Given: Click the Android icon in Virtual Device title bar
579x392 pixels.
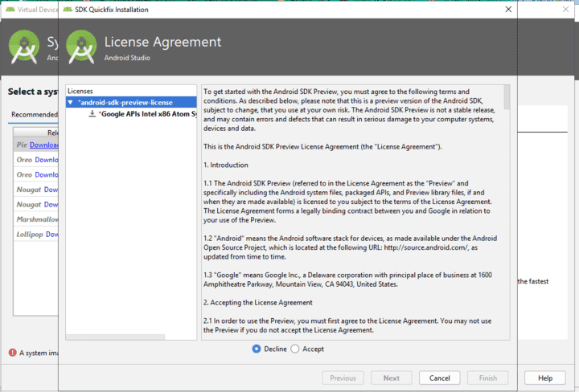Looking at the screenshot, I should click(10, 9).
